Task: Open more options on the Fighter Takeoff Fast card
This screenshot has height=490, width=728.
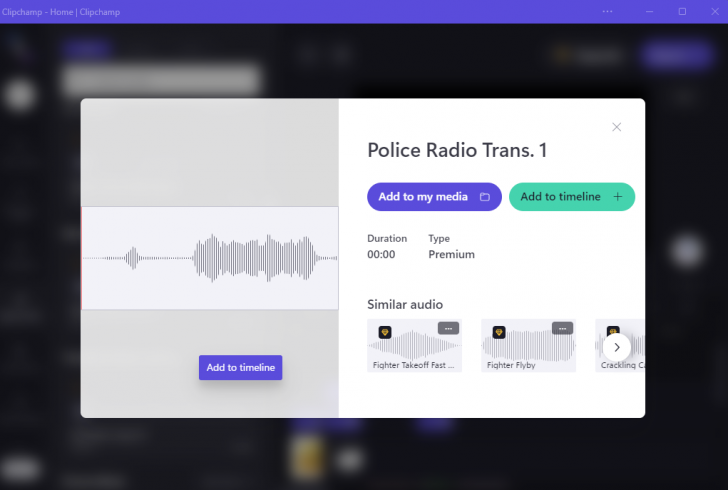Action: [448, 328]
